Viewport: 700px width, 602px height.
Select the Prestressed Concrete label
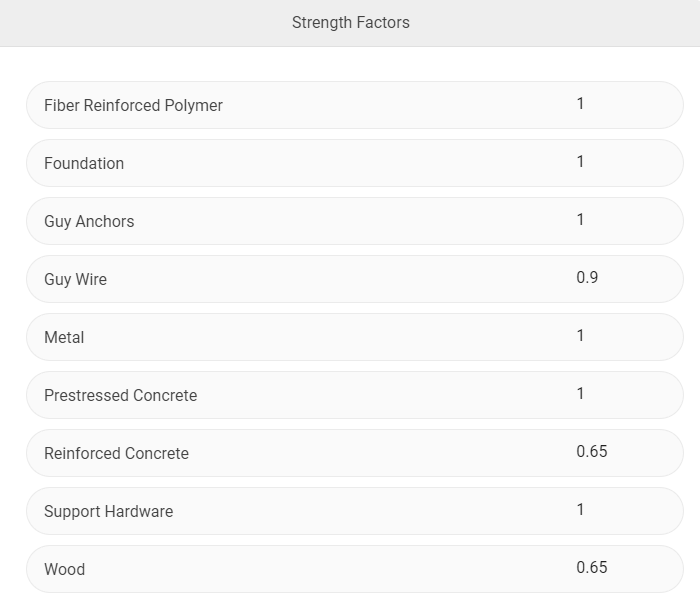pos(120,395)
